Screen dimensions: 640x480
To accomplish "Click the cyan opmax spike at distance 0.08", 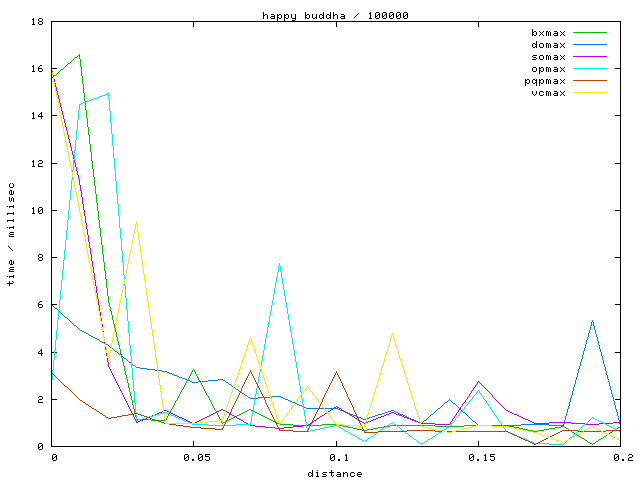I will click(279, 264).
